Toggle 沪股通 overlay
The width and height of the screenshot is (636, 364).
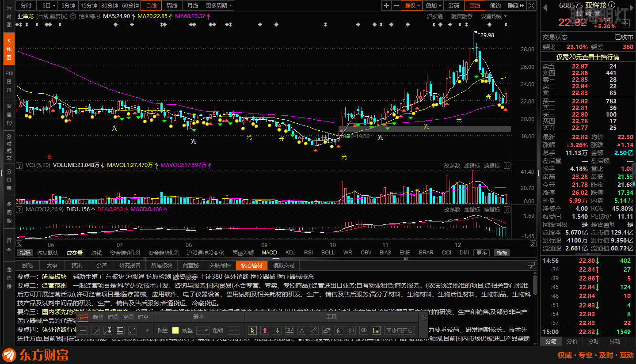coord(435,16)
